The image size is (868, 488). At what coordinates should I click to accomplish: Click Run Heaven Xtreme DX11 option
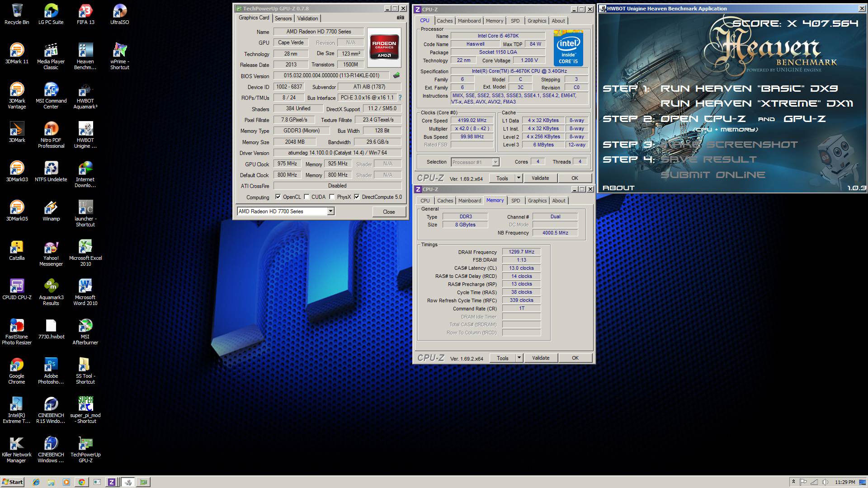(756, 103)
